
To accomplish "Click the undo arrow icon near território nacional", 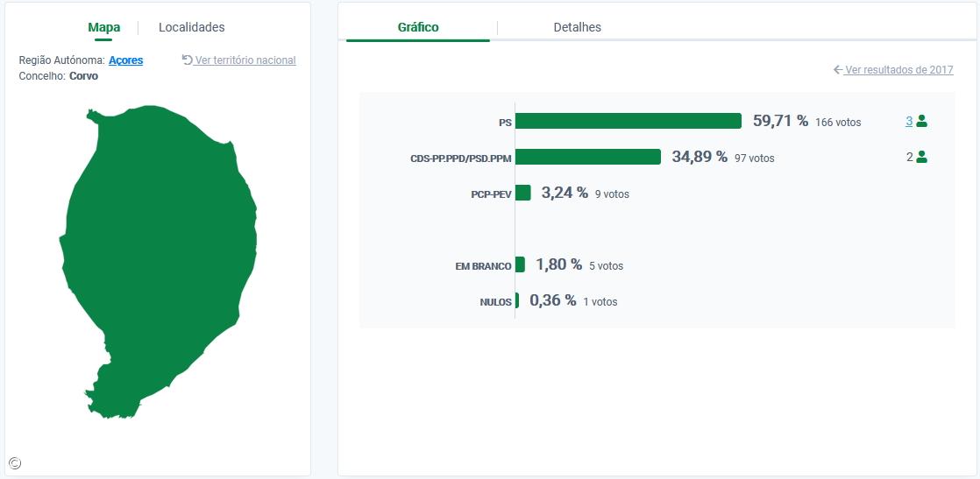I will pyautogui.click(x=187, y=60).
